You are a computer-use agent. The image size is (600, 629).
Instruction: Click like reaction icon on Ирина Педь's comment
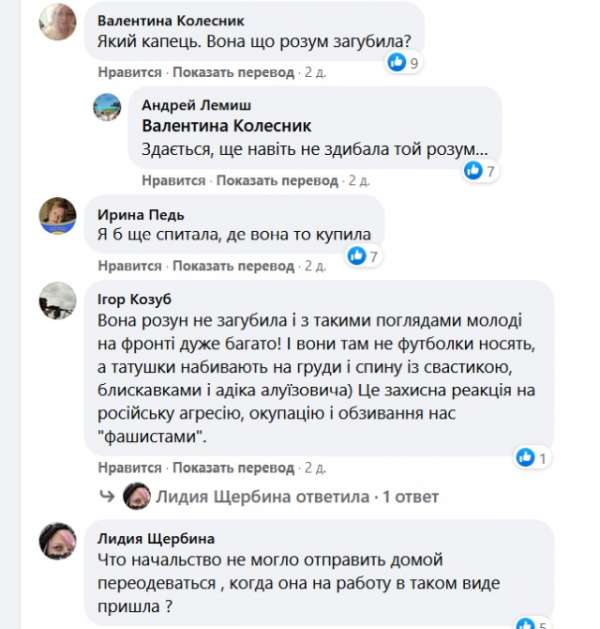(355, 257)
